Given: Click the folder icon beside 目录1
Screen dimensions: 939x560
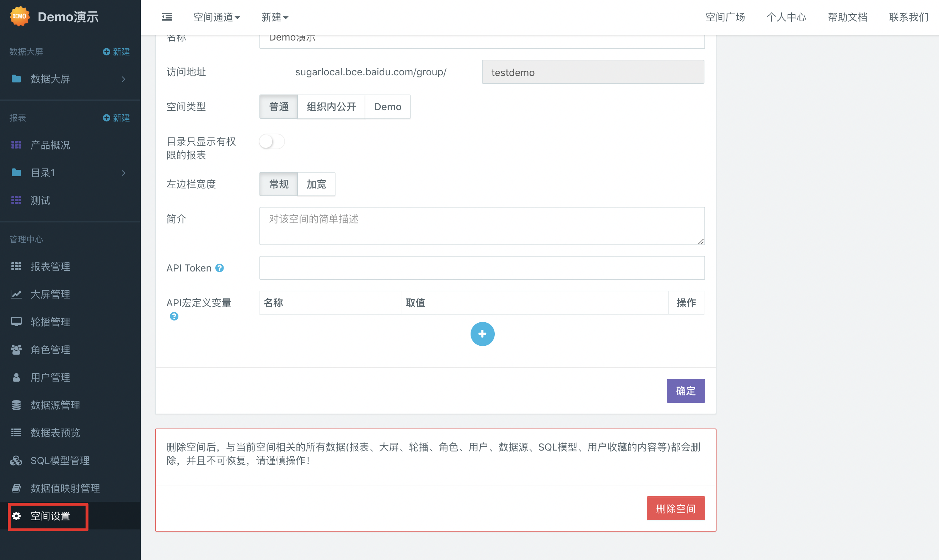Looking at the screenshot, I should (16, 173).
